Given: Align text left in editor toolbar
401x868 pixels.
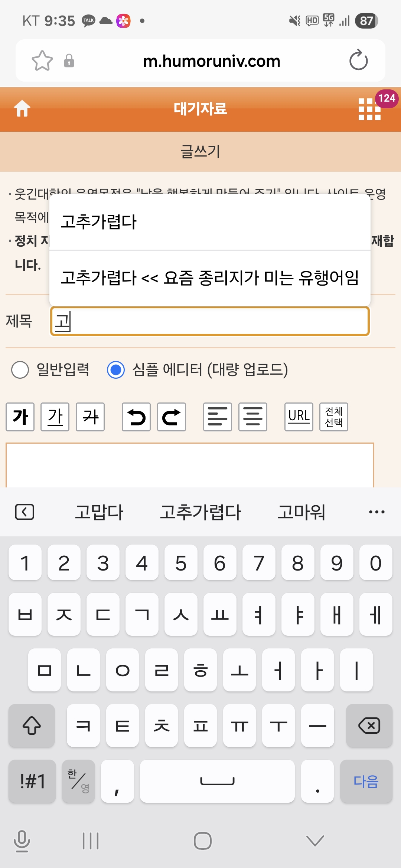Looking at the screenshot, I should point(218,417).
